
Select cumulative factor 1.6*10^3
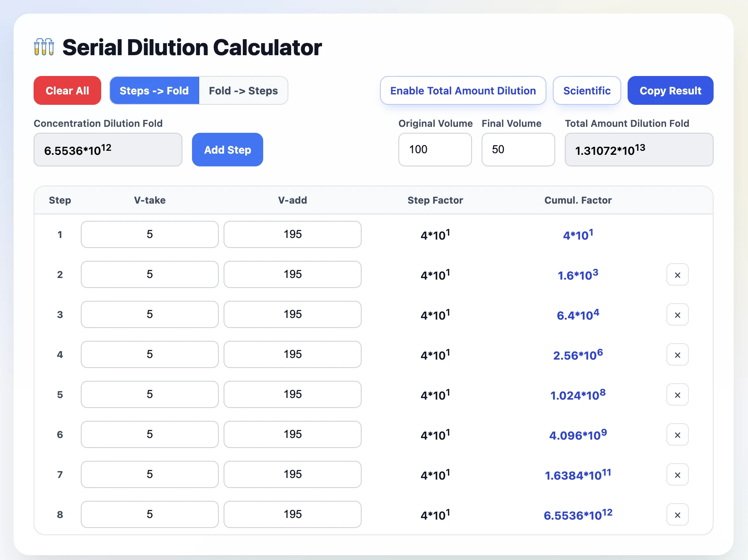578,275
